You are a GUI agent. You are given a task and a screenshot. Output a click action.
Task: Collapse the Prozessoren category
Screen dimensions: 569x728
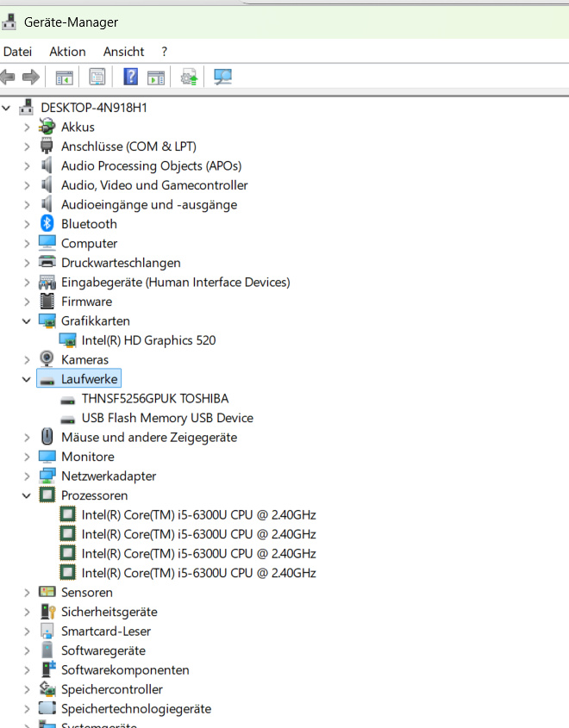tap(27, 496)
